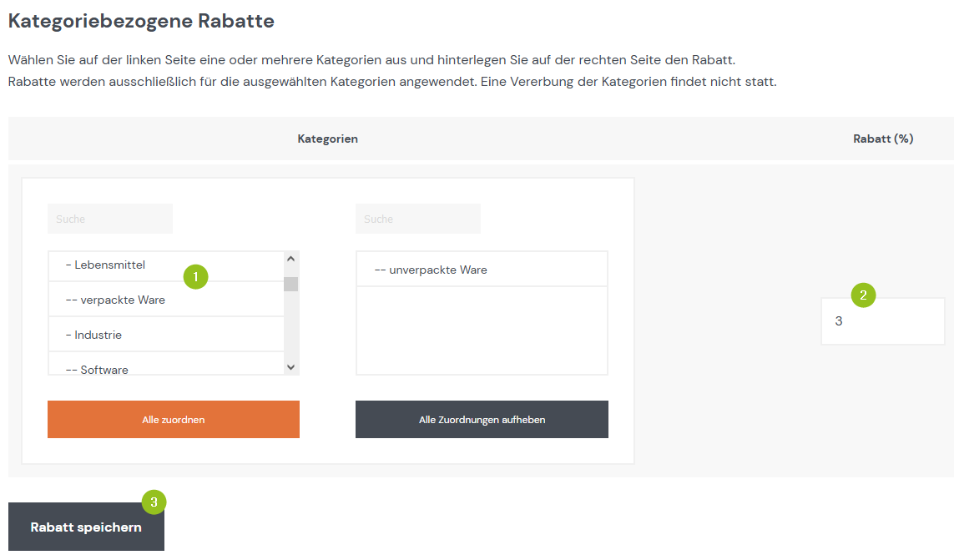Click the 'Rabatt (%)' column header
Screen dimensions: 954x560
point(883,139)
